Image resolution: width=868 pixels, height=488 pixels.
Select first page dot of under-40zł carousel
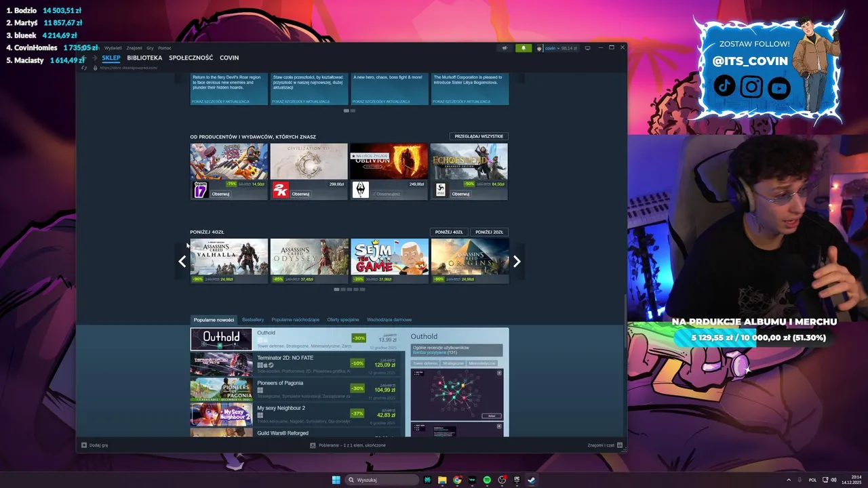[337, 289]
